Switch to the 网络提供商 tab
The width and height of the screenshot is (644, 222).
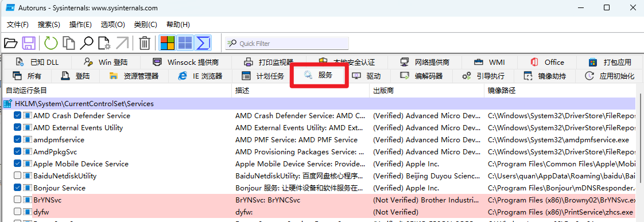[425, 63]
